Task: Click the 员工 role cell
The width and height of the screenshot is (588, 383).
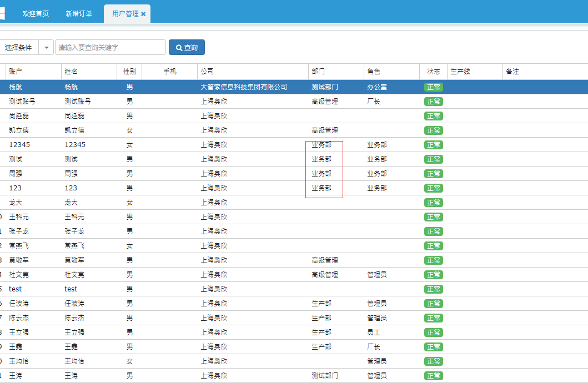Action: pyautogui.click(x=374, y=332)
